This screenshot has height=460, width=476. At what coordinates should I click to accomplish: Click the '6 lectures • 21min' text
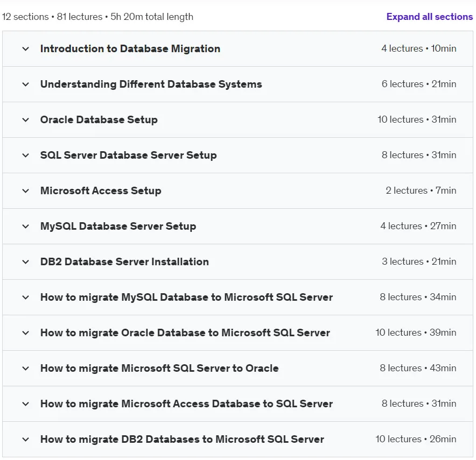[419, 84]
